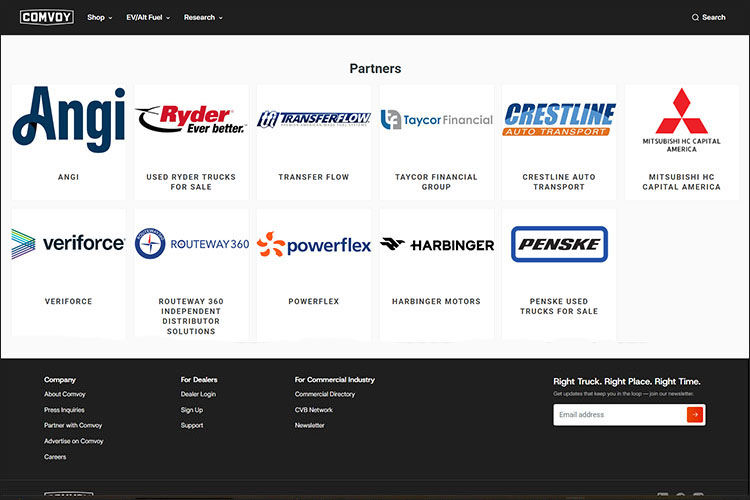
Task: Open Routeway 360 Independent Distributor Solutions
Action: (x=191, y=316)
